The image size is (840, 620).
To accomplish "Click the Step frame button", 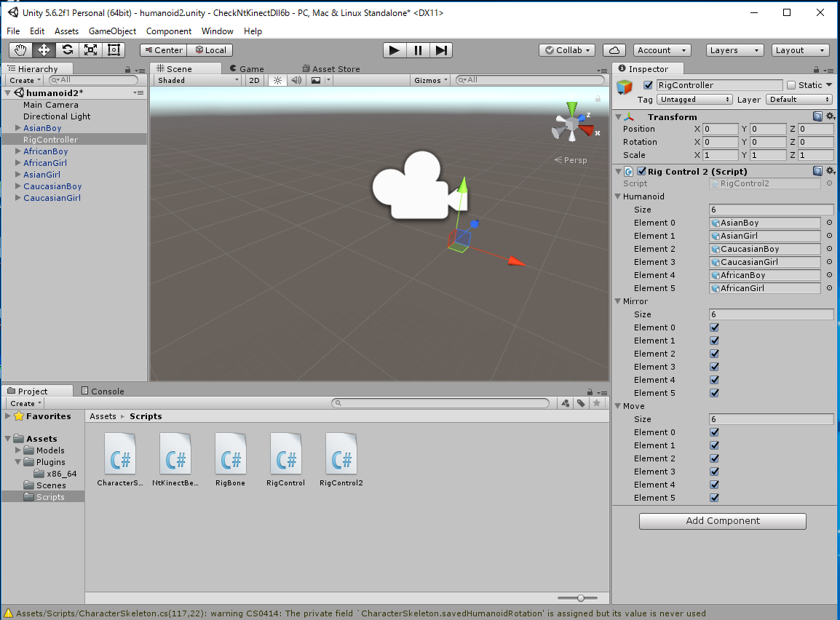I will [441, 50].
